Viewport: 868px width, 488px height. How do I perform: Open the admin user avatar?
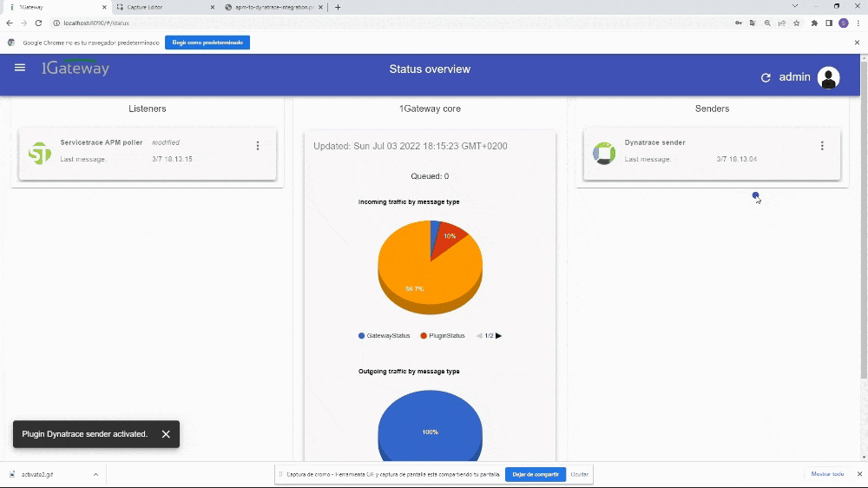click(x=828, y=77)
